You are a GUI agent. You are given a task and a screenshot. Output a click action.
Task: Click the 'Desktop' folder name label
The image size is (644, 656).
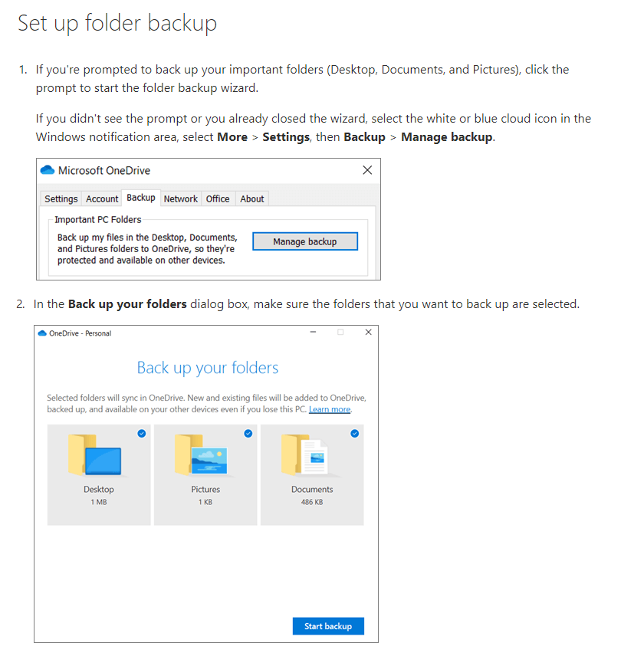[99, 489]
